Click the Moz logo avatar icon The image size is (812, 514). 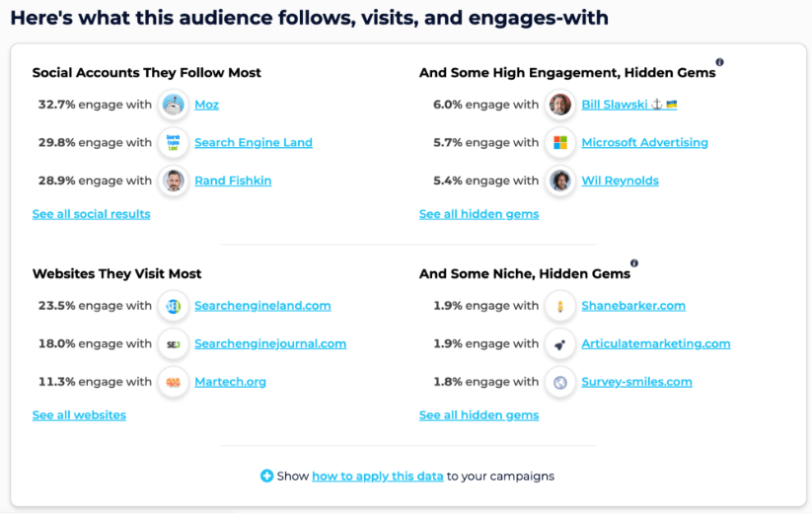174,105
